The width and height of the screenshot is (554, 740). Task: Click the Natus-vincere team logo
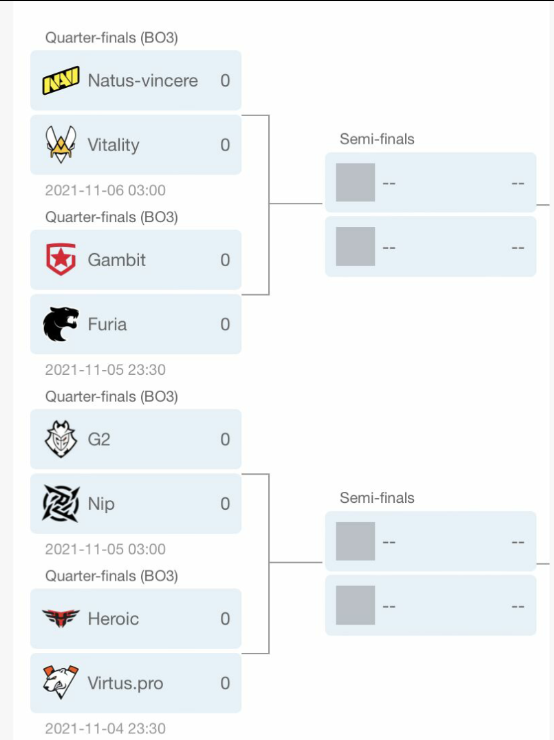(61, 81)
